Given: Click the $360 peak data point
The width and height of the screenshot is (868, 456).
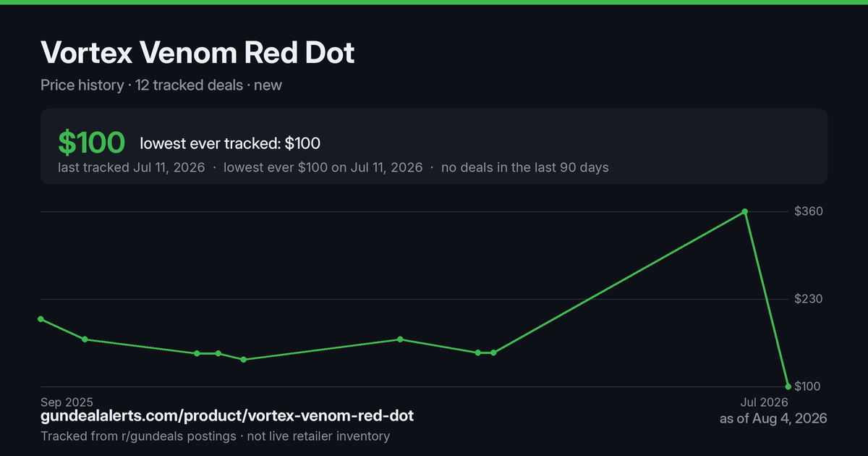Looking at the screenshot, I should click(x=745, y=211).
